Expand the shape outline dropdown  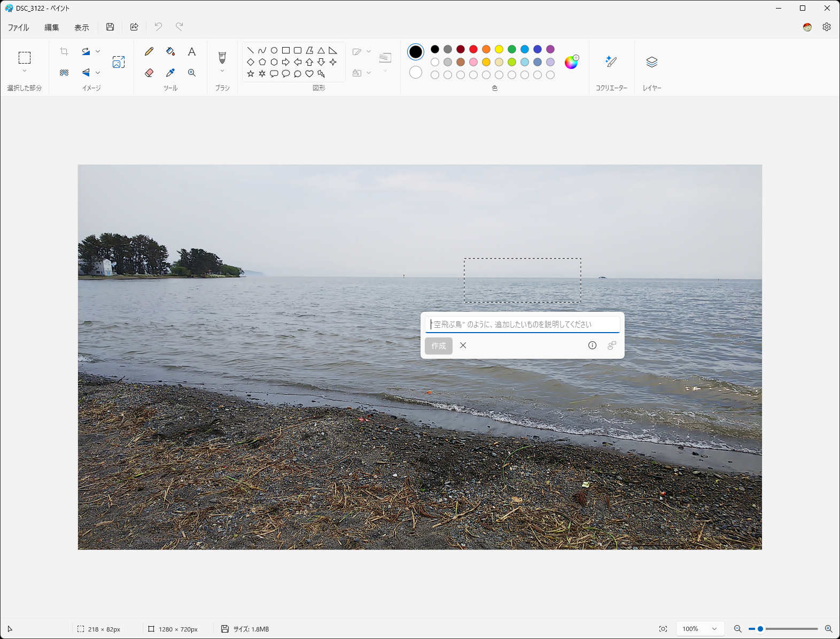(369, 51)
